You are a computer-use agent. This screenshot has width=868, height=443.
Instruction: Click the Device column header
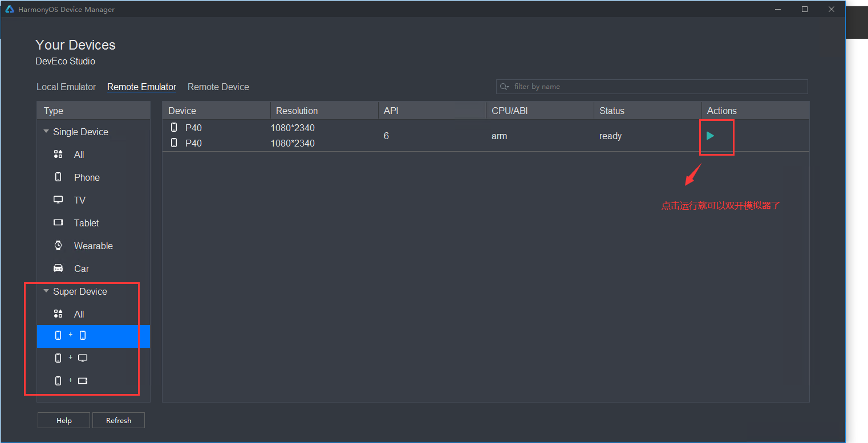[x=216, y=111]
